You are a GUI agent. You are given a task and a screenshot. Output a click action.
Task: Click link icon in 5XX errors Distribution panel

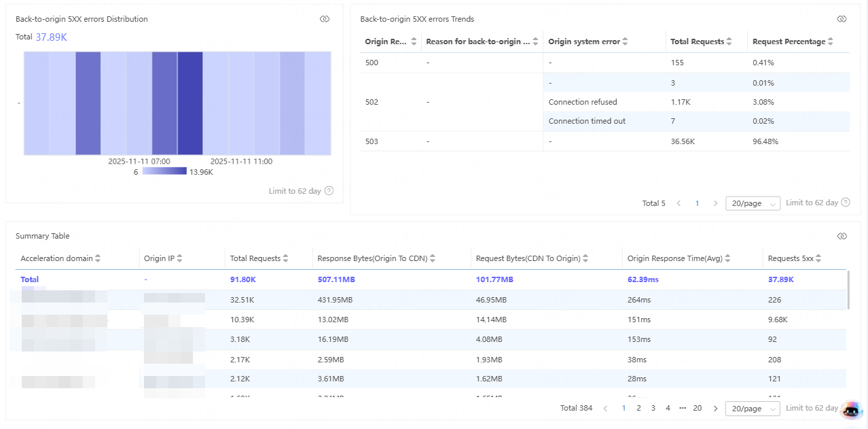coord(325,19)
